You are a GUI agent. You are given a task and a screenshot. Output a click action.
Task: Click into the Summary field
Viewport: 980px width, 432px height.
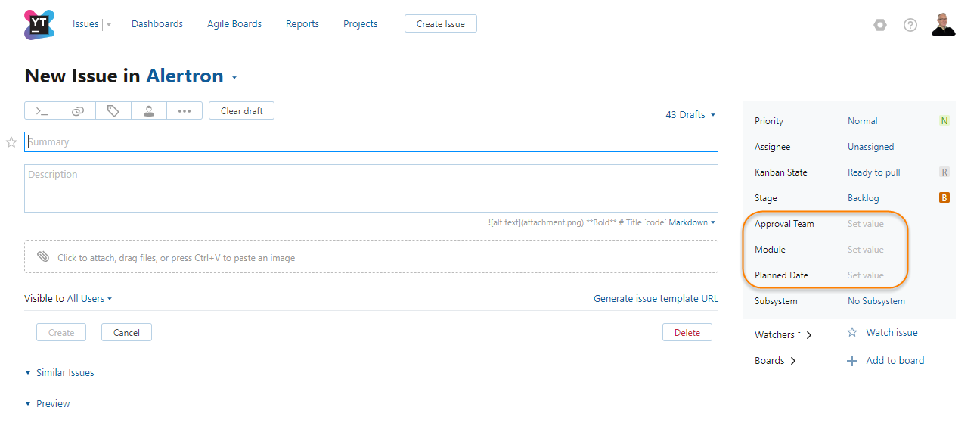(x=371, y=141)
